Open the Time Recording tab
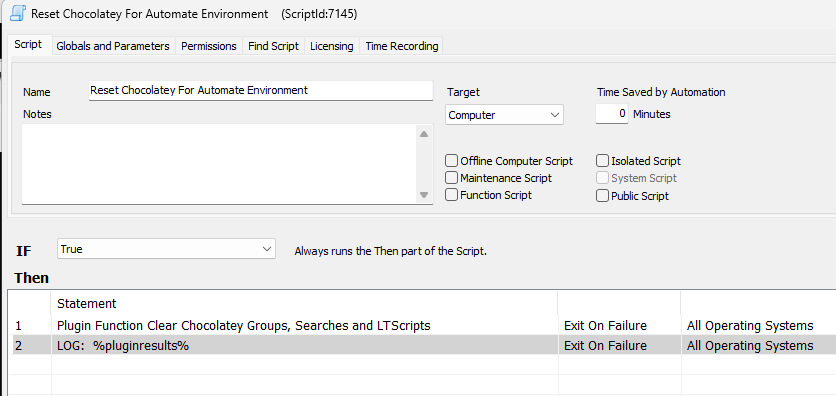Screen dimensions: 836x396 click(x=401, y=46)
